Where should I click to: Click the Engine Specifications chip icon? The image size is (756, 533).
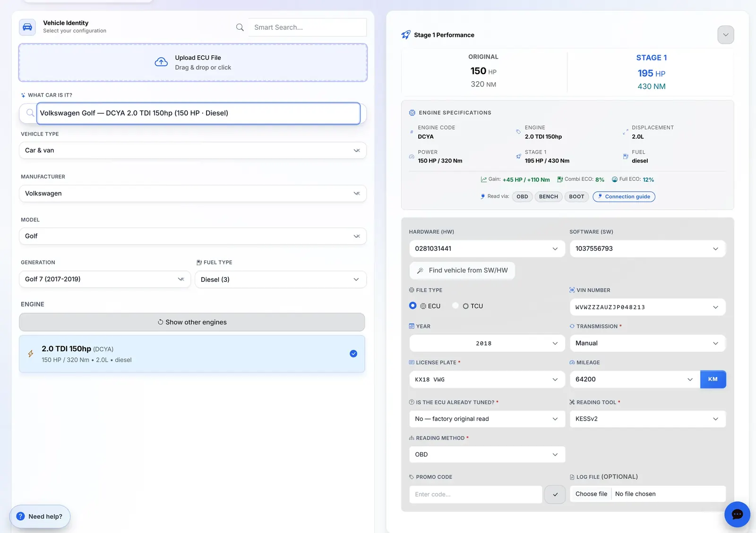click(x=412, y=113)
